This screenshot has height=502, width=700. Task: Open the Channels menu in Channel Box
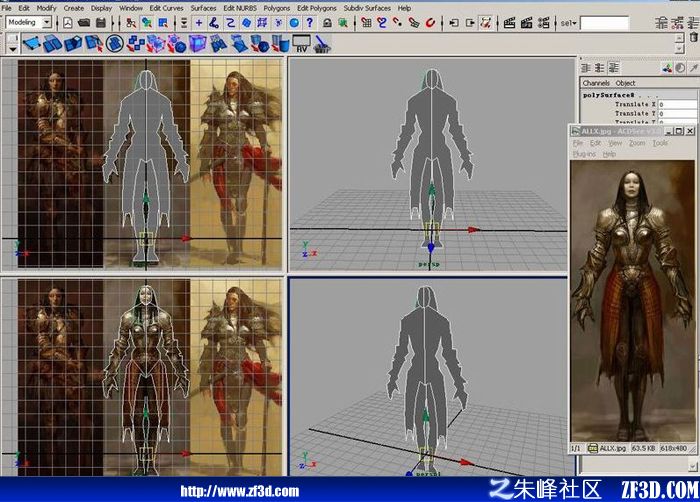click(596, 83)
